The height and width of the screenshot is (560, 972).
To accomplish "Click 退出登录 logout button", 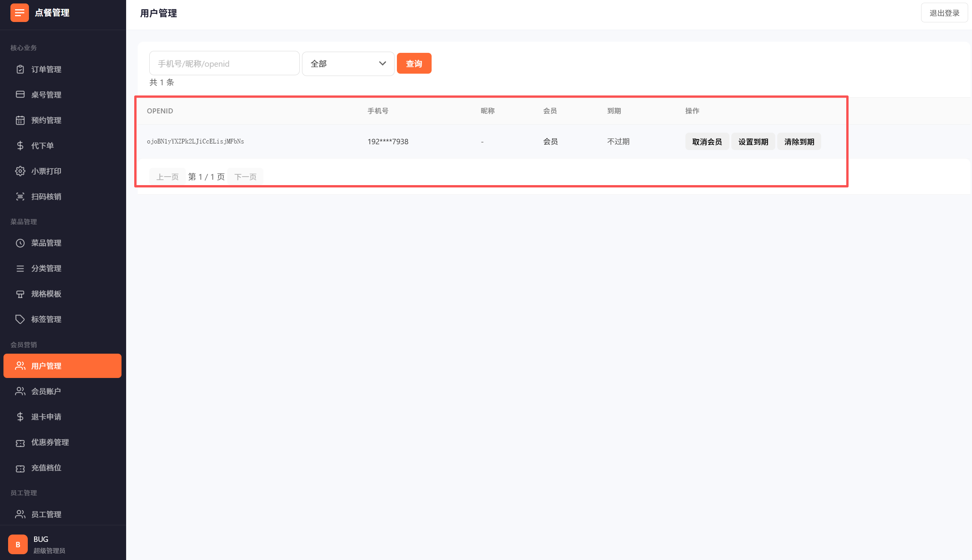I will tap(944, 13).
